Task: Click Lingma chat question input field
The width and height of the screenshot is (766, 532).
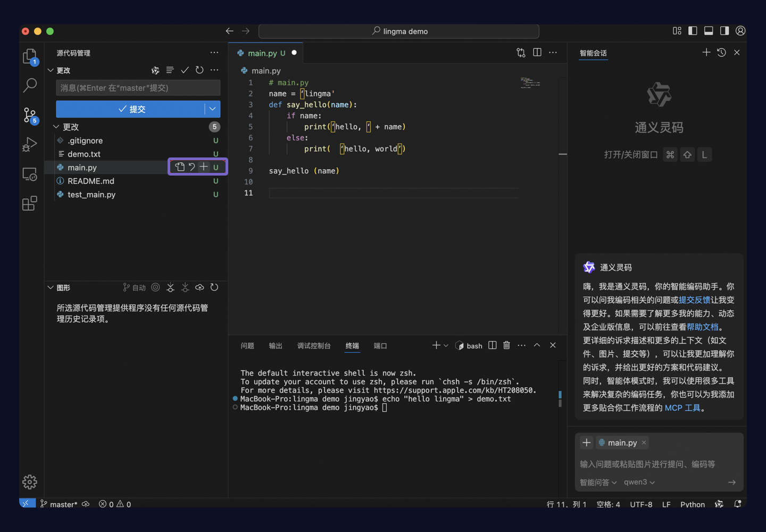Action: coord(659,464)
